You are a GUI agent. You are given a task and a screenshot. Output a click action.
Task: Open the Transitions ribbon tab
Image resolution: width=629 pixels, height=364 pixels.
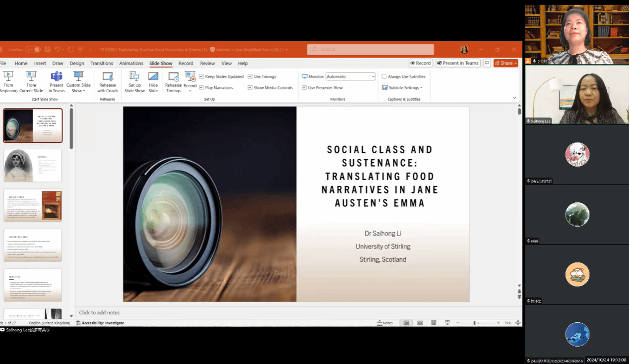tap(102, 63)
